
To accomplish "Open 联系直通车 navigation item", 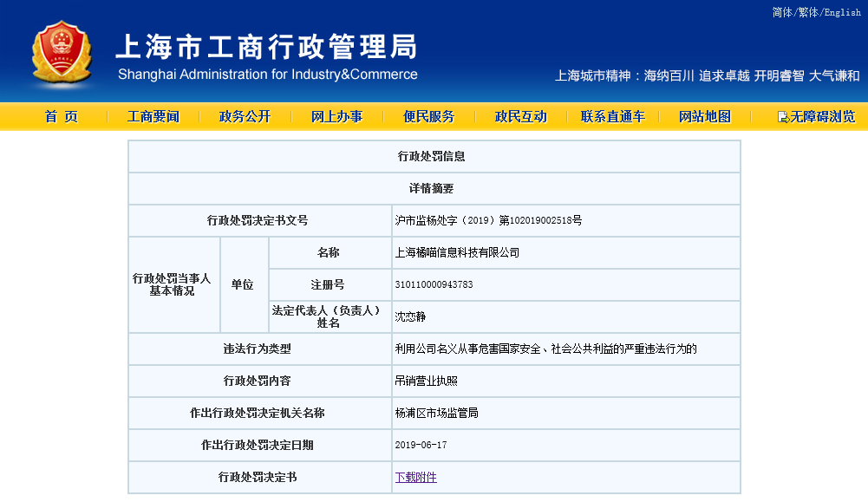I will [x=613, y=117].
